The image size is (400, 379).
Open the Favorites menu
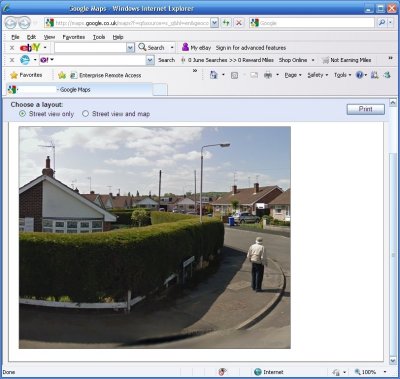coord(74,37)
